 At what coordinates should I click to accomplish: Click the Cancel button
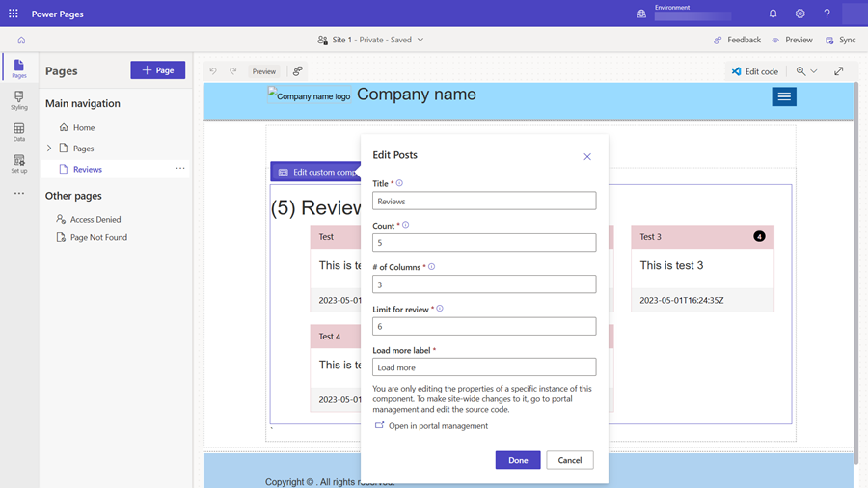click(570, 460)
